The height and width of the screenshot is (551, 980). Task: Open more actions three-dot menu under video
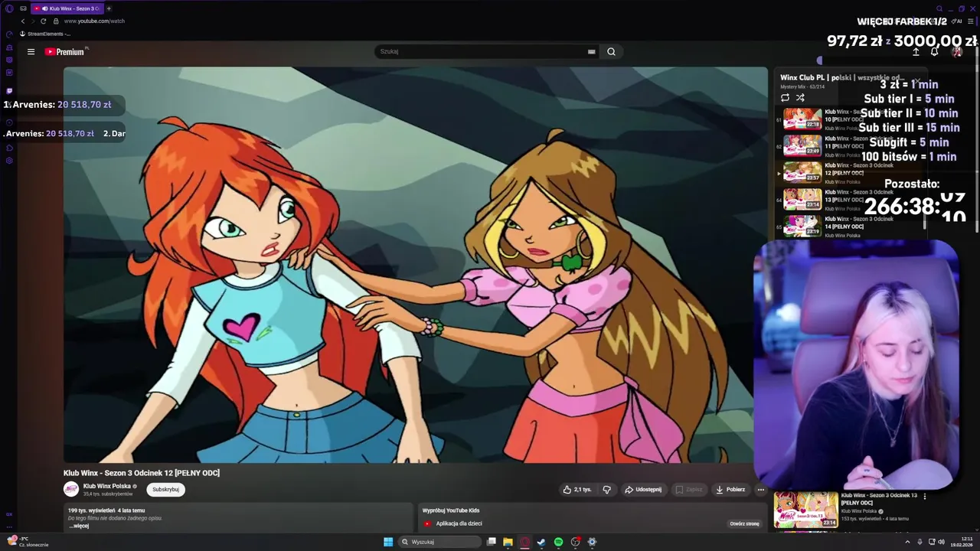click(x=760, y=490)
